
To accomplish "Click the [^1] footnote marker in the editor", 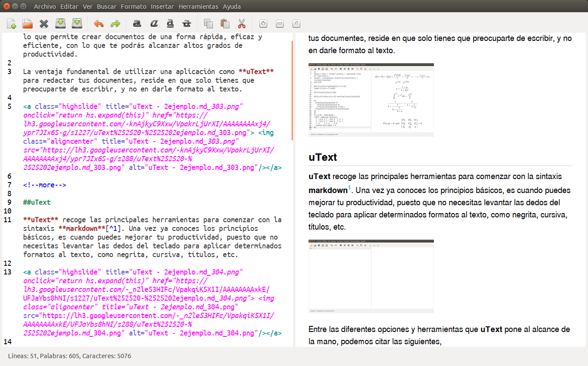I will pyautogui.click(x=113, y=228).
